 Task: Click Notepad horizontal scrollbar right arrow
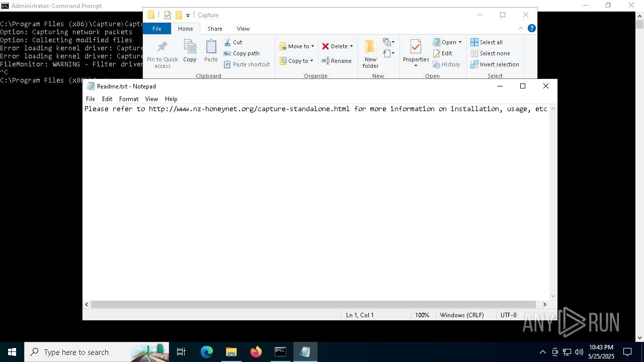[544, 304]
